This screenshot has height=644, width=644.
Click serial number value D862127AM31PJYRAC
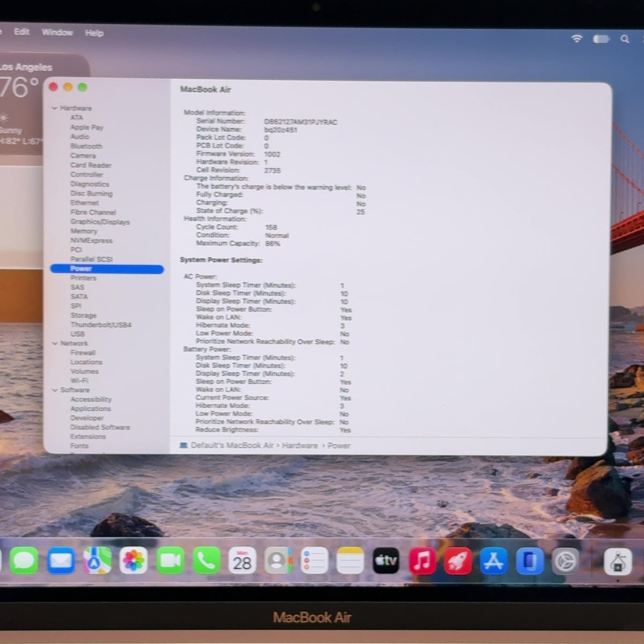(301, 122)
